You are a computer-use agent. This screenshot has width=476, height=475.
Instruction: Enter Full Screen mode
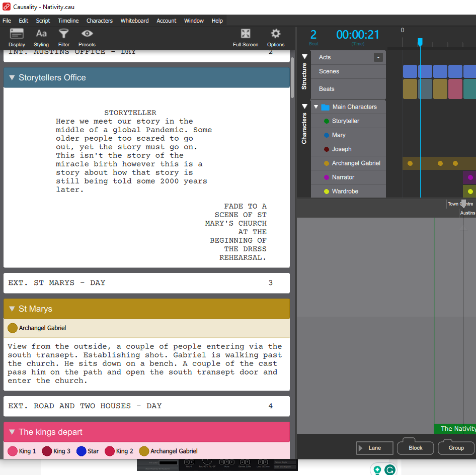[x=246, y=34]
